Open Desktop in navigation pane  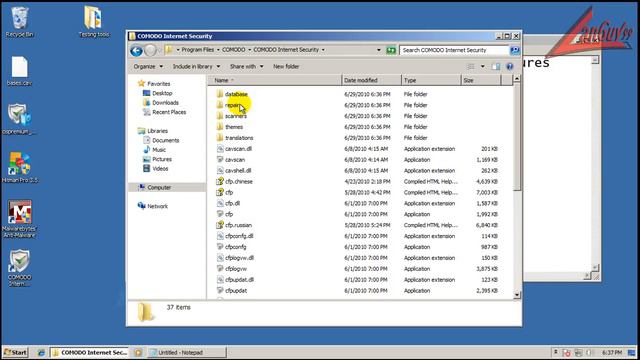[162, 93]
